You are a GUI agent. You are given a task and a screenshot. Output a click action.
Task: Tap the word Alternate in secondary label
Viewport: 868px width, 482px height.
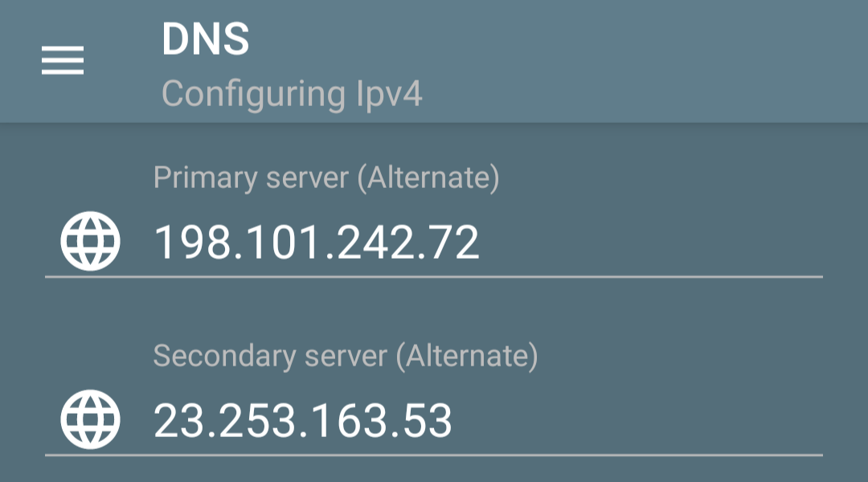click(467, 357)
